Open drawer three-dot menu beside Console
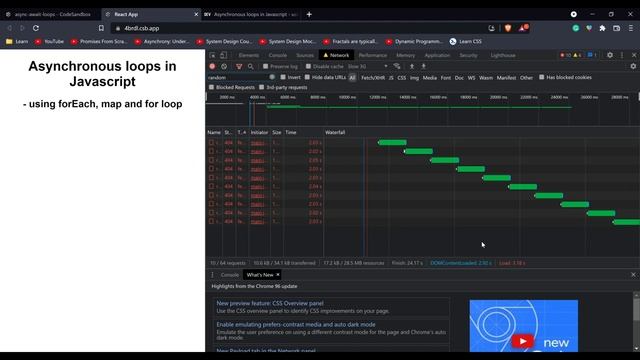The height and width of the screenshot is (360, 640). tap(212, 275)
